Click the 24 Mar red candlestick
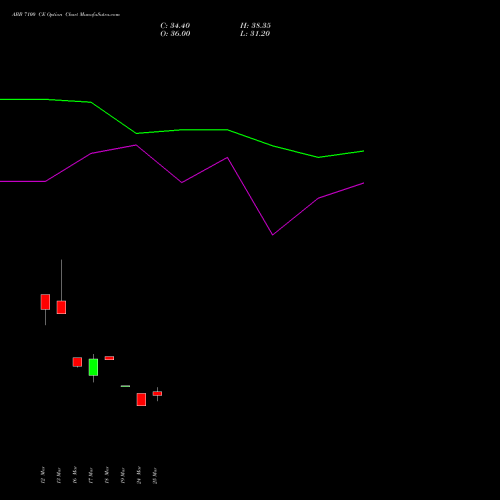 141,399
